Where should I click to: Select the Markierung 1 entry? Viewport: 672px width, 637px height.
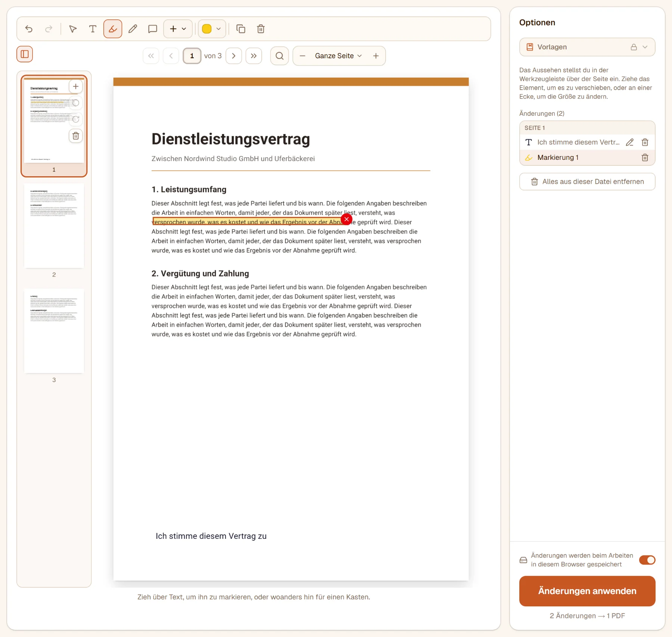pos(587,158)
